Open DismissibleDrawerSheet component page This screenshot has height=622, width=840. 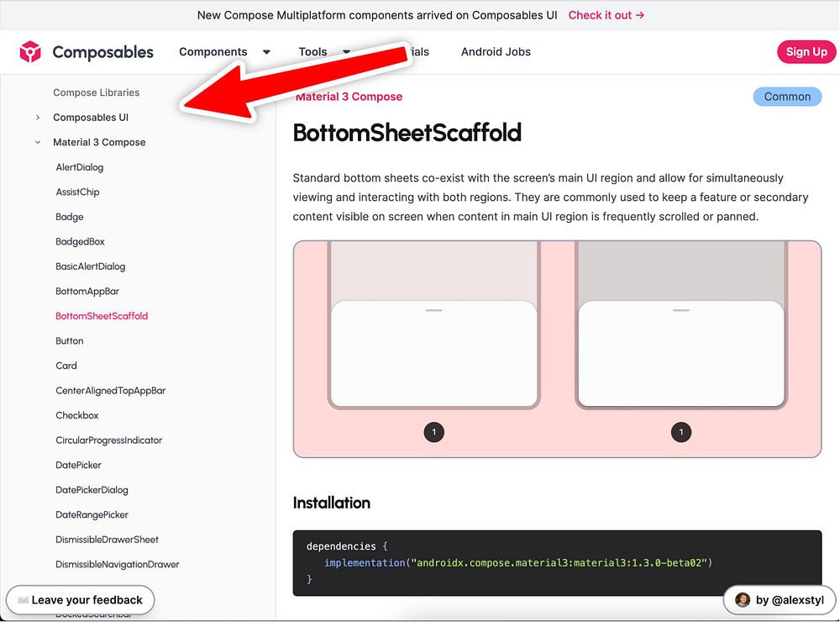coord(107,540)
